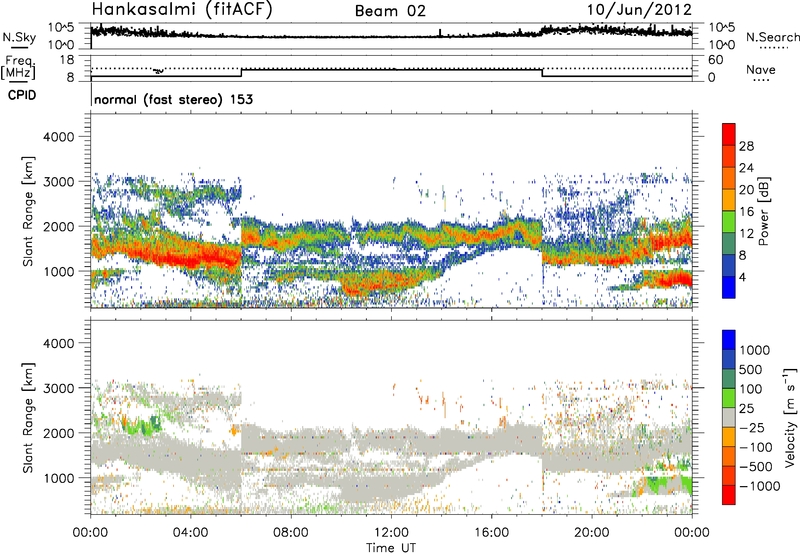Click the 12:00 time tick label

click(x=391, y=533)
